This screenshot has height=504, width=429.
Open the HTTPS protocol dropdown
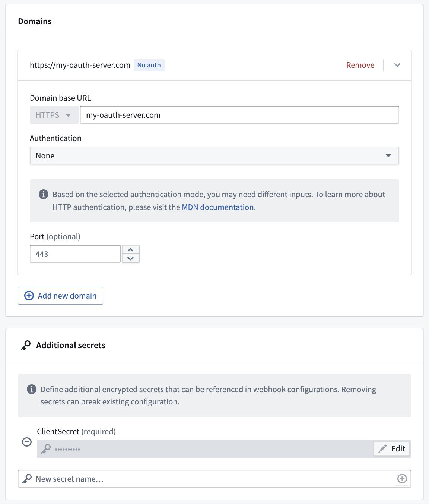[54, 115]
